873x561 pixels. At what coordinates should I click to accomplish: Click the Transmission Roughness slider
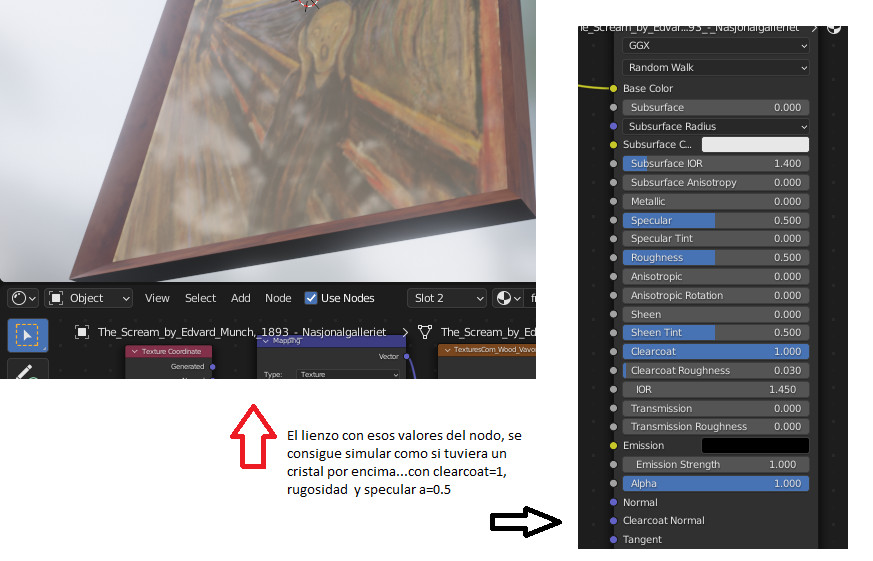pyautogui.click(x=715, y=426)
